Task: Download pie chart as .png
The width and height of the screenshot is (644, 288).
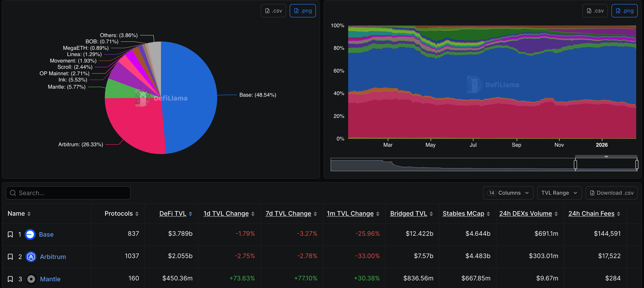Action: pyautogui.click(x=303, y=11)
